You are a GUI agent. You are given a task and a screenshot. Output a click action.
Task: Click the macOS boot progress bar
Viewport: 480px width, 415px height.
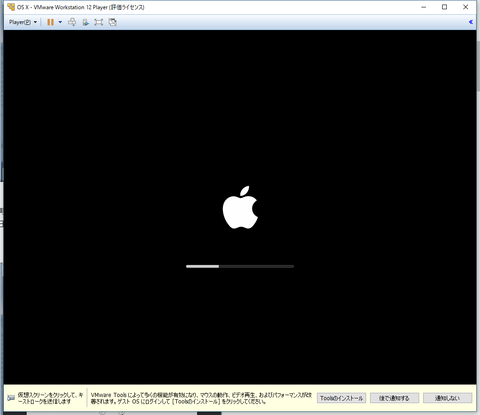tap(240, 266)
